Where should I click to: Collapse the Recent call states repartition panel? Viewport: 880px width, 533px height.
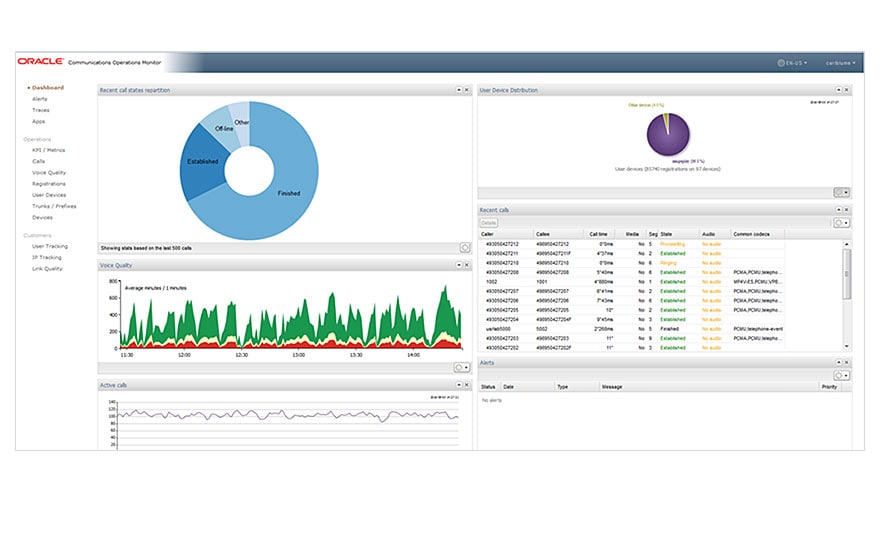click(459, 90)
